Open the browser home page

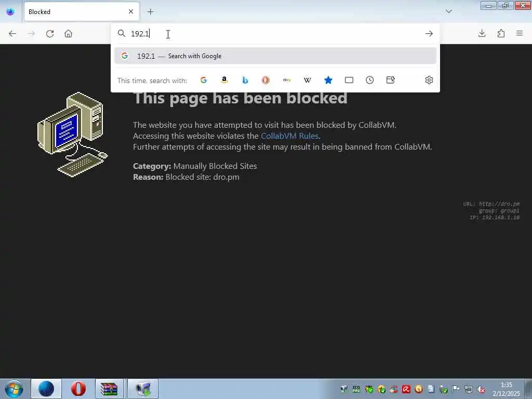69,34
